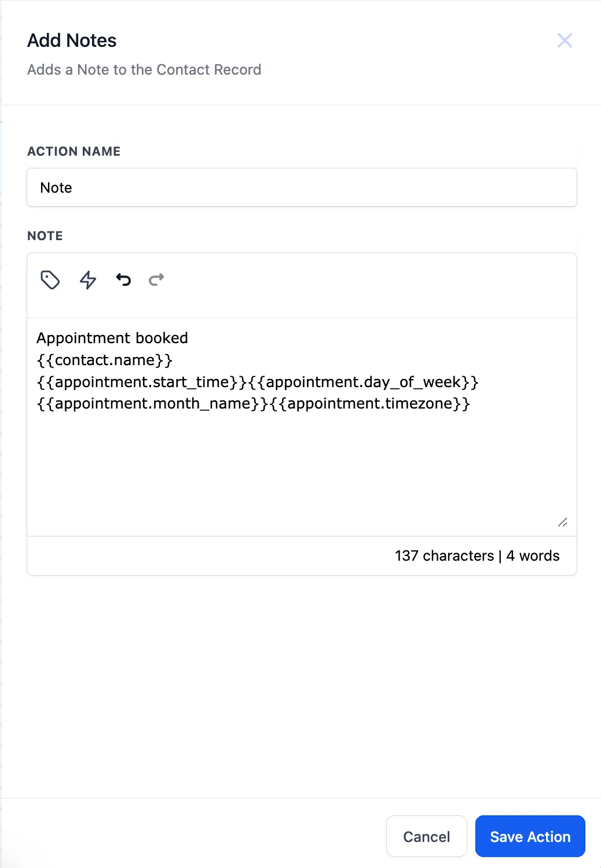This screenshot has width=601, height=868.
Task: Click the NOTE section label
Action: pos(45,236)
